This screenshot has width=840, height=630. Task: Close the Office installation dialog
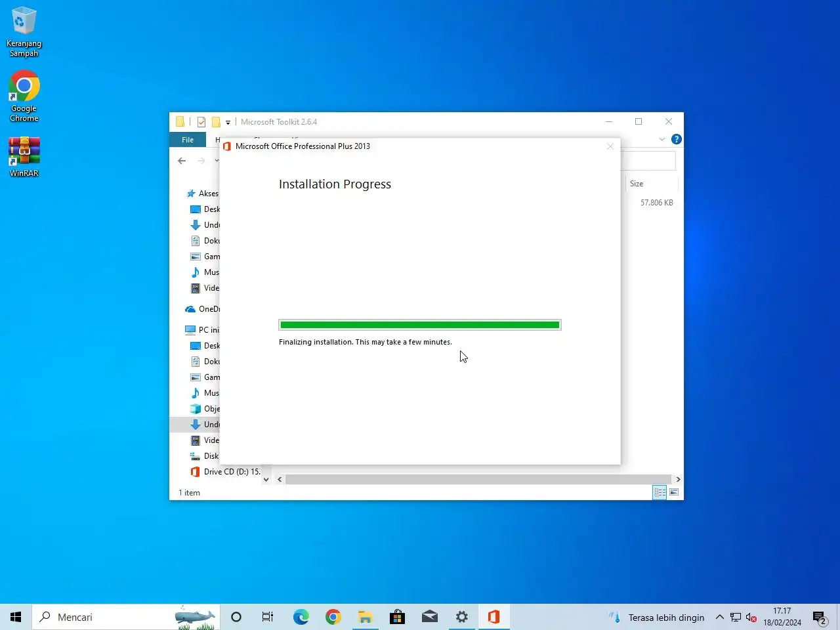point(610,146)
